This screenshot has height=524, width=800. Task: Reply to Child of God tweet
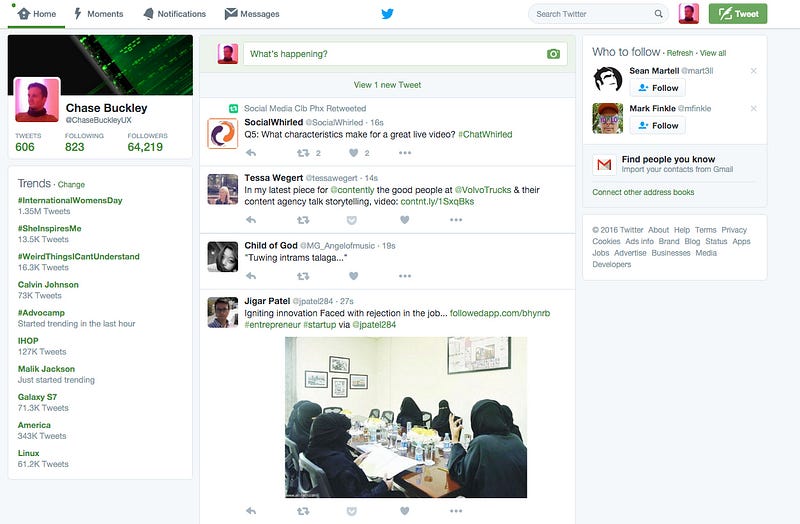point(251,276)
